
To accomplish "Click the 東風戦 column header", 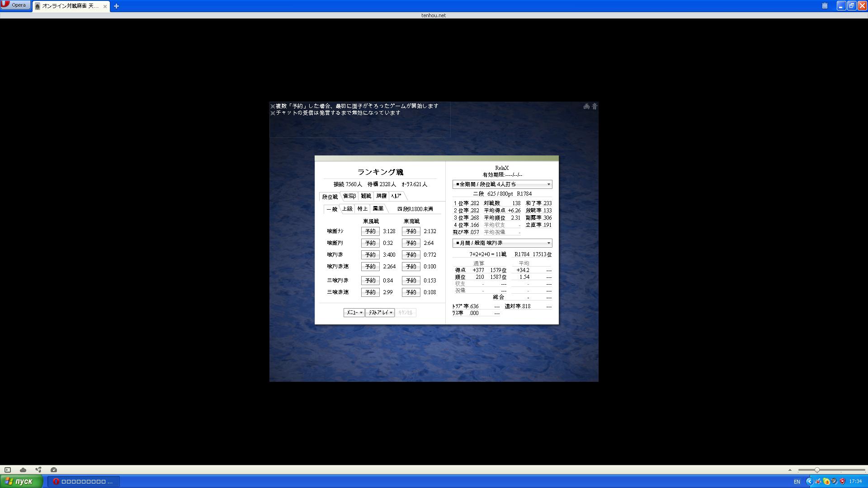I will click(371, 221).
